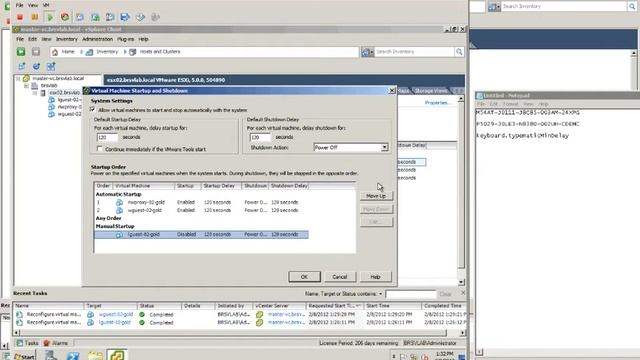Click the vSphere Client icon in the taskbar
Screen dimensions: 640x360
[x=117, y=355]
